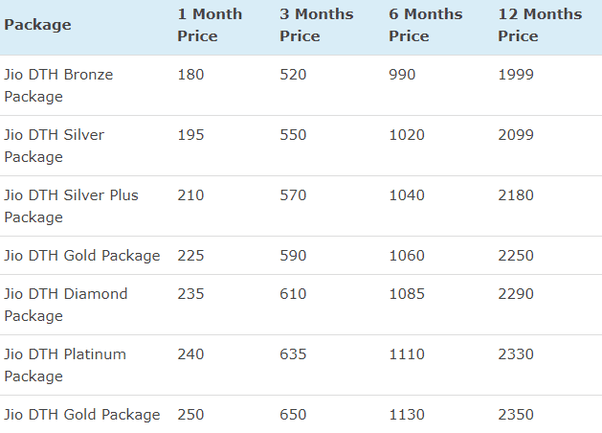This screenshot has height=433, width=602.
Task: Click Bronze 12 months price 1999
Action: [x=516, y=74]
